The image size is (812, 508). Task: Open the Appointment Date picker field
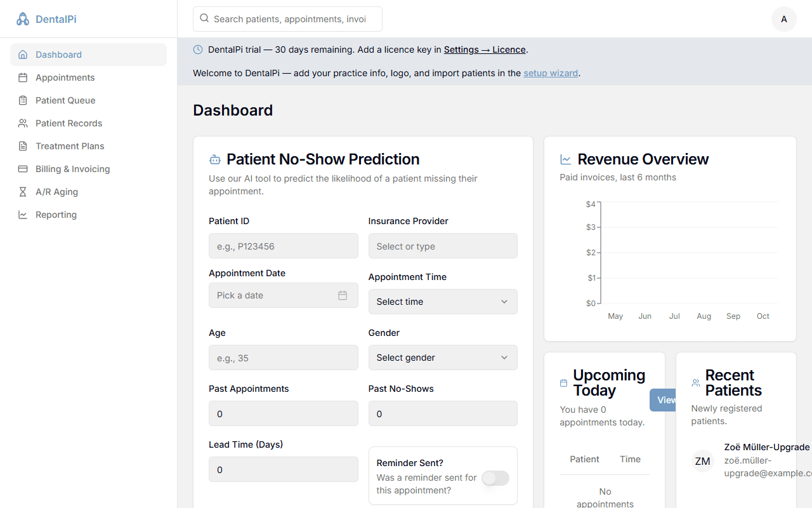click(x=284, y=295)
